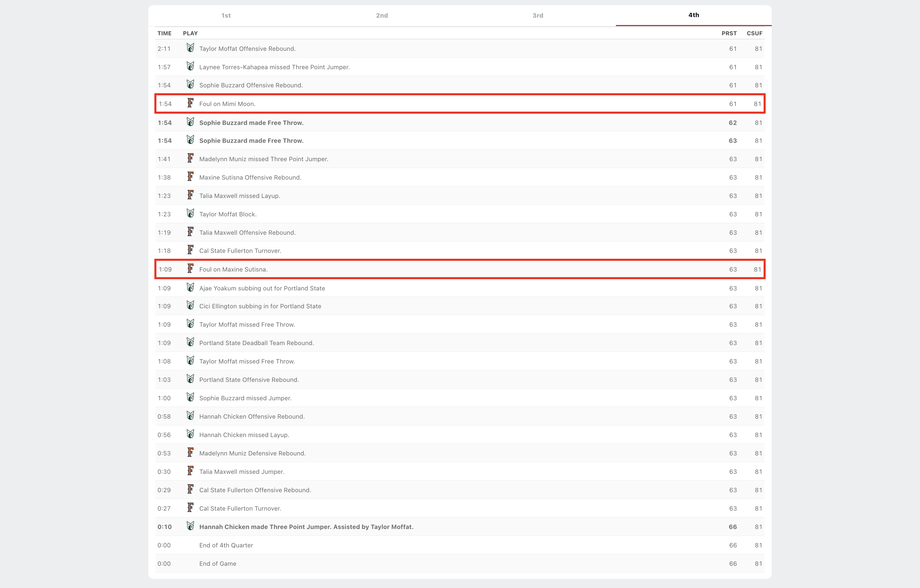The image size is (920, 588).
Task: Click the TIME column header
Action: [164, 33]
